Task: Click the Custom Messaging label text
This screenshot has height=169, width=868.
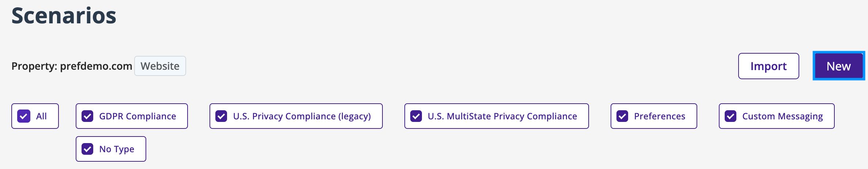Action: 782,116
